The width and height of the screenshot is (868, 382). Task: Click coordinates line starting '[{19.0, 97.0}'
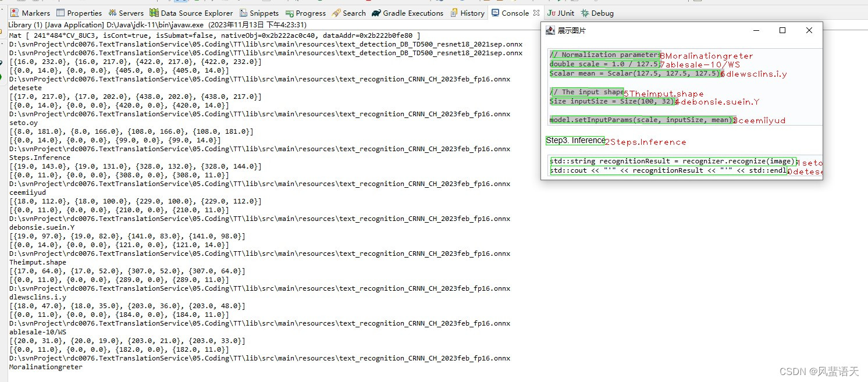[x=127, y=236]
